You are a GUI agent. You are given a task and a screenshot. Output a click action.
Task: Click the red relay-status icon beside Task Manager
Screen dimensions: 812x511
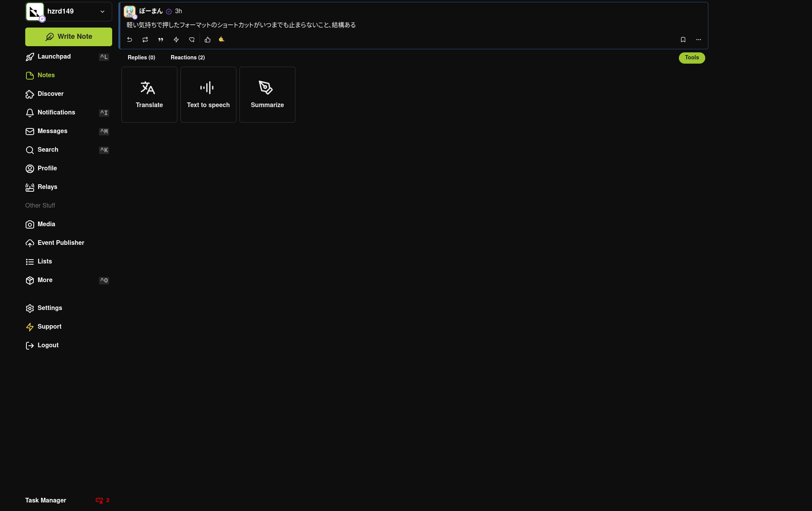pos(99,501)
